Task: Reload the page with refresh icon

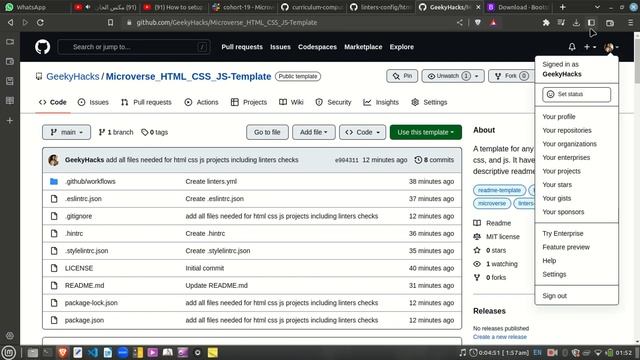Action: (40, 22)
